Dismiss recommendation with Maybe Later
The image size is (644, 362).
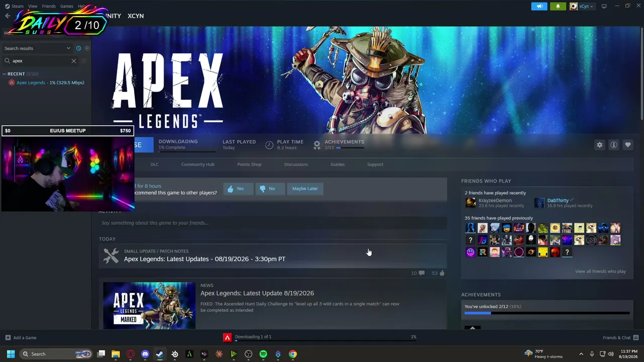click(305, 189)
